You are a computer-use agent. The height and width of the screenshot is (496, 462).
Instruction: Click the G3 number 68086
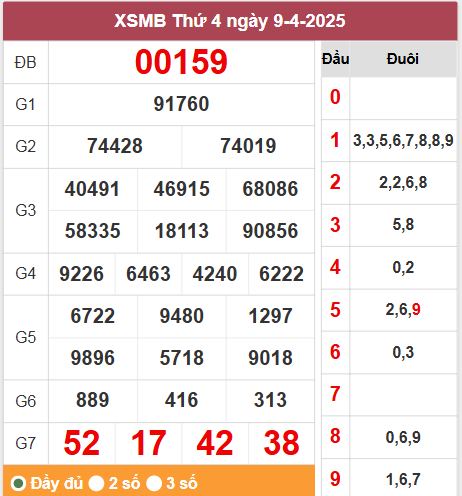coord(270,189)
